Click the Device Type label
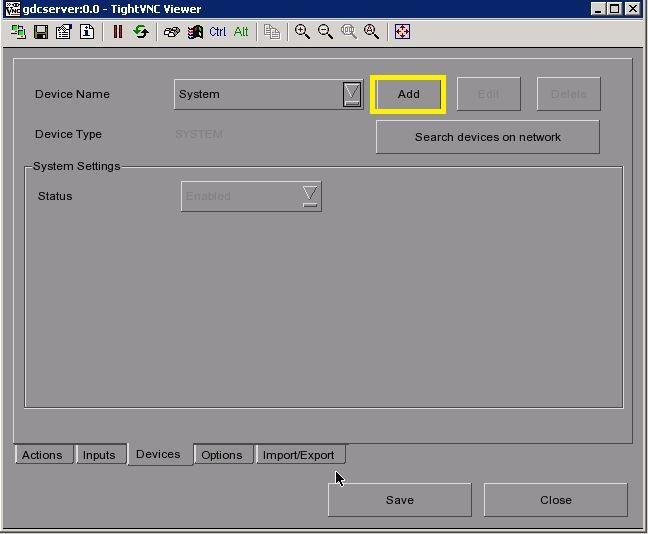 point(68,134)
